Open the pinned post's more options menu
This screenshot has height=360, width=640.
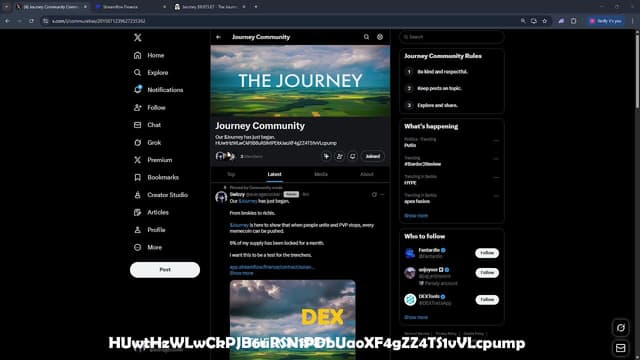pos(382,195)
